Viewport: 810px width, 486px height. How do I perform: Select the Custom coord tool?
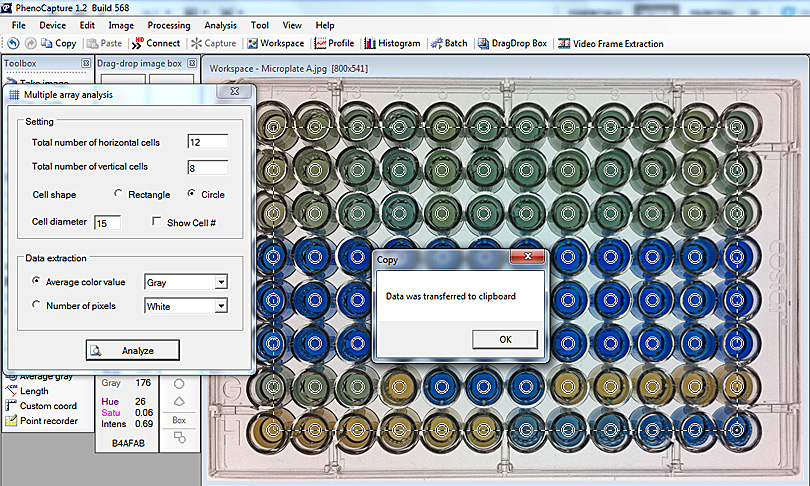tap(47, 406)
